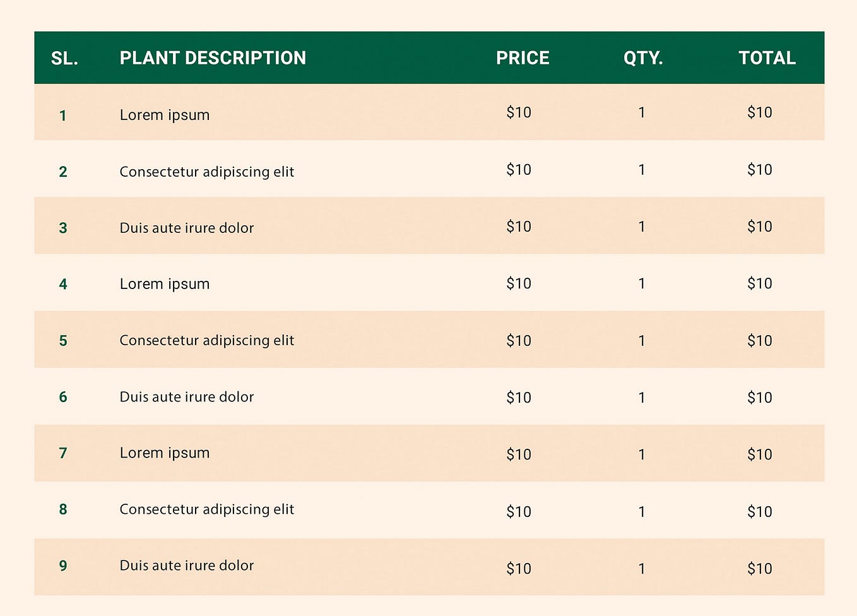This screenshot has height=616, width=857.
Task: Select the $10 total in row 2
Action: pos(760,170)
